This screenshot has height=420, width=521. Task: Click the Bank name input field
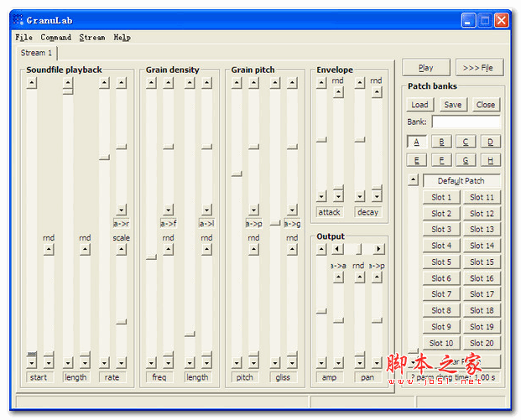[x=466, y=122]
